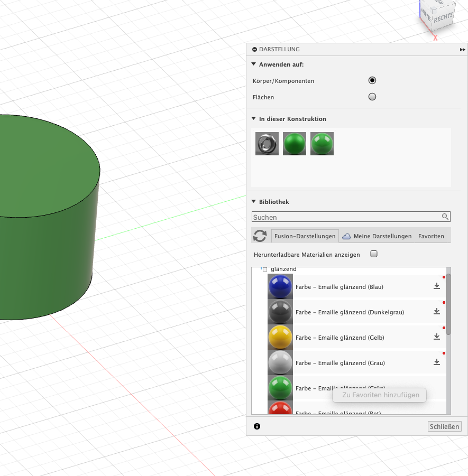The image size is (468, 476).
Task: Click the Schließen button
Action: click(444, 426)
